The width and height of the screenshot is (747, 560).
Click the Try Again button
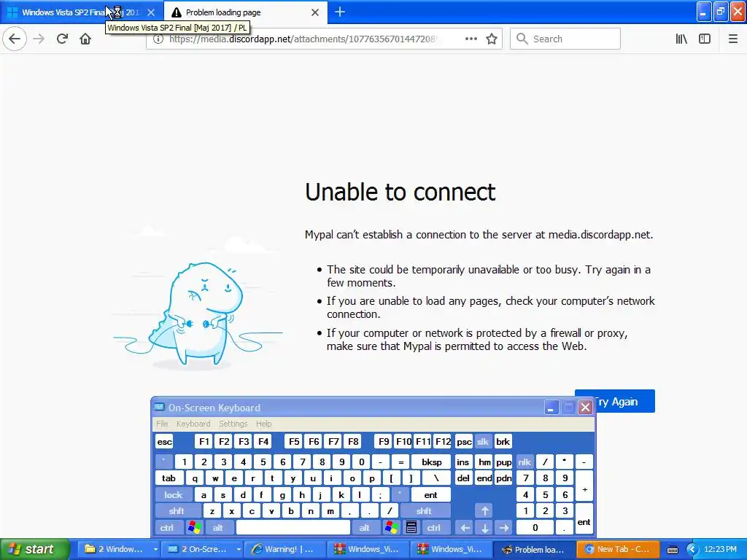pos(614,402)
